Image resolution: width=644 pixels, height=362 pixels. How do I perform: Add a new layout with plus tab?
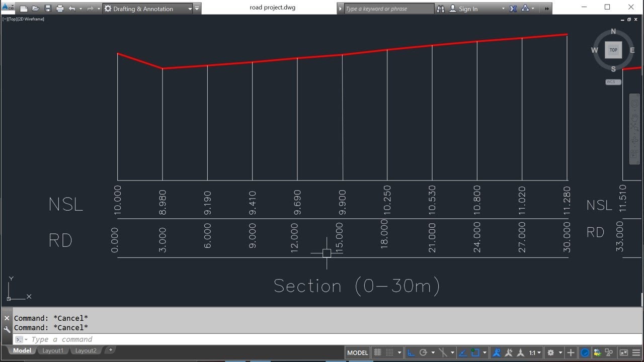(111, 350)
